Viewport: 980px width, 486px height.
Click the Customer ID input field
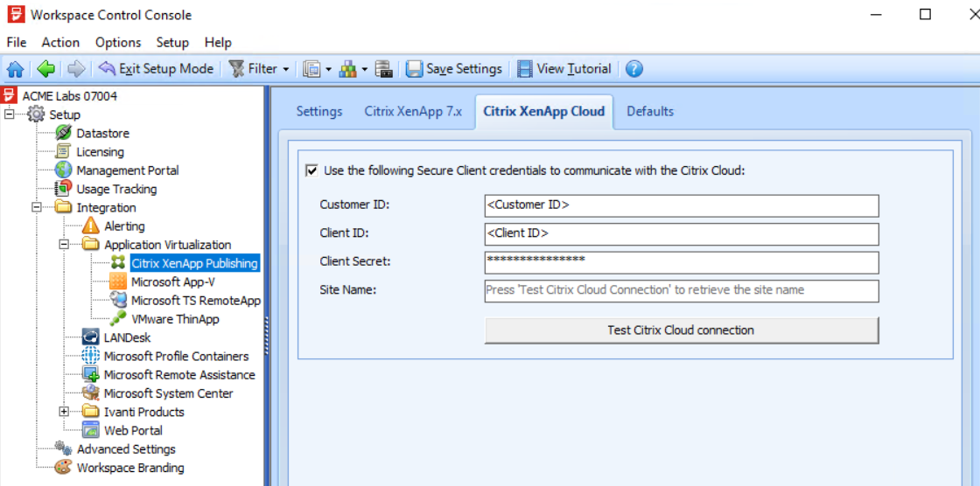(682, 205)
